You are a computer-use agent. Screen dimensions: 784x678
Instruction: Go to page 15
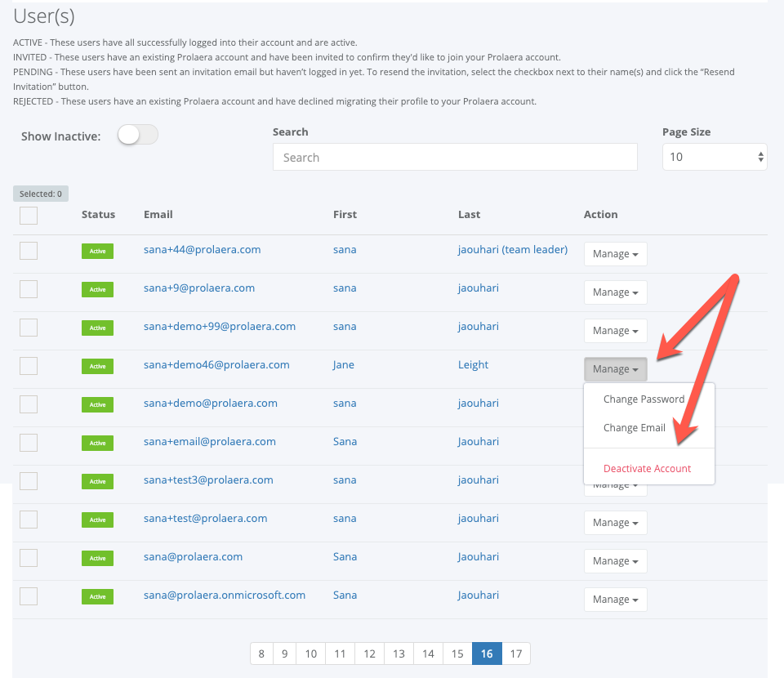457,653
